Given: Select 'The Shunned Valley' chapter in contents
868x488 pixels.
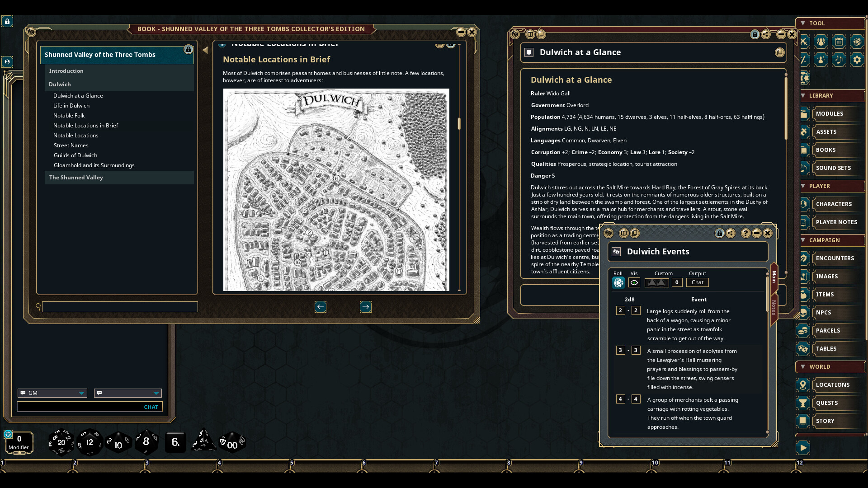Looking at the screenshot, I should [76, 177].
